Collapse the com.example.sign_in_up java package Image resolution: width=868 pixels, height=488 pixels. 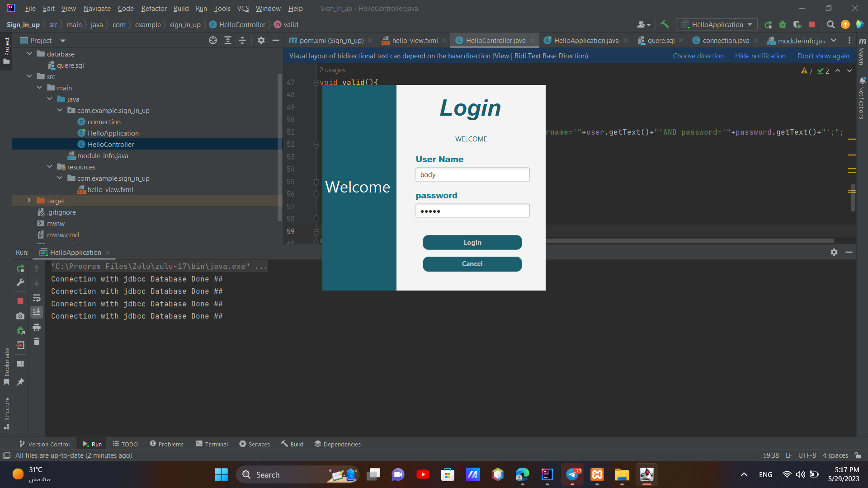[x=59, y=110]
